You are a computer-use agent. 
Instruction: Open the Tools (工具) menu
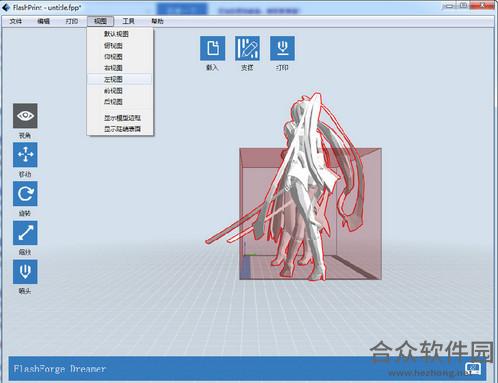coord(129,21)
